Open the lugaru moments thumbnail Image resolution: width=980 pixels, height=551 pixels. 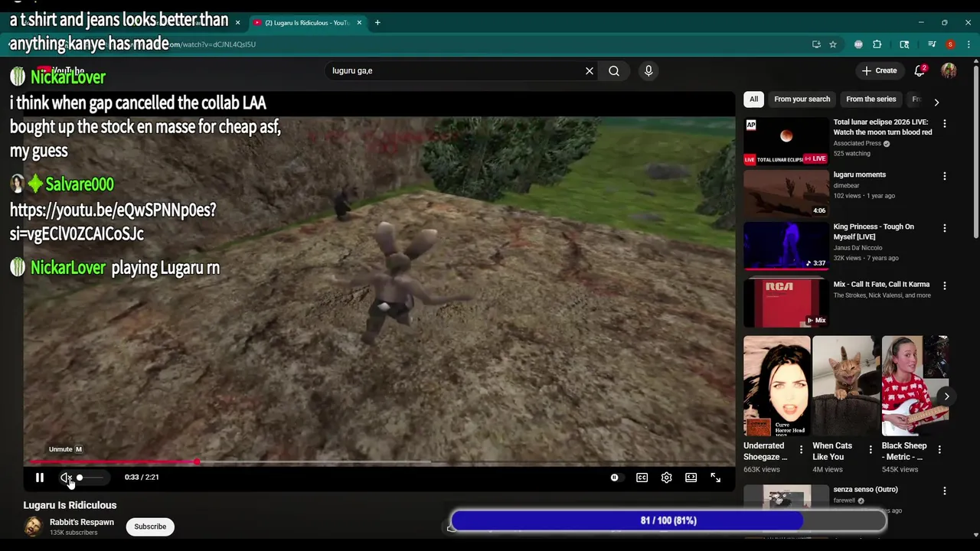(x=786, y=194)
